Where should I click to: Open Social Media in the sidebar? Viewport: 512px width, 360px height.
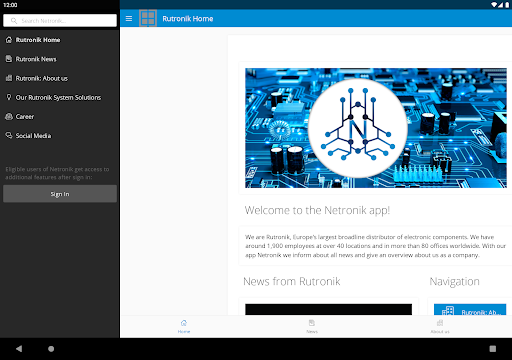[x=60, y=136]
